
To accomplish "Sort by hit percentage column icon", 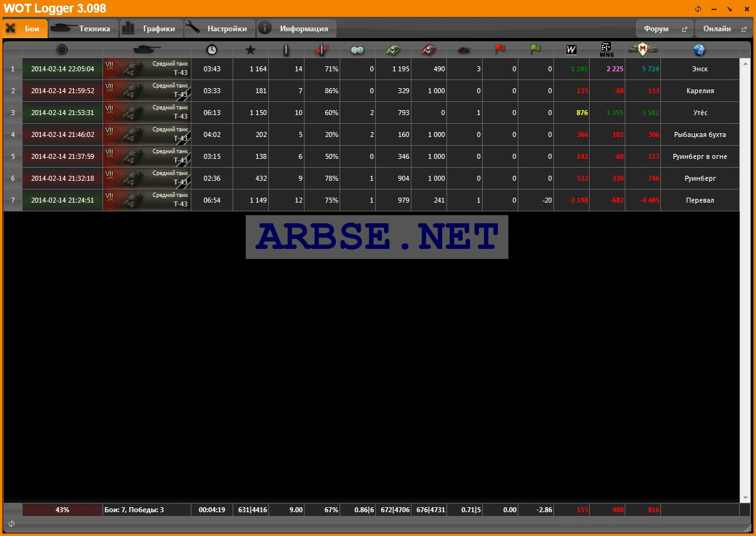I will coord(322,49).
